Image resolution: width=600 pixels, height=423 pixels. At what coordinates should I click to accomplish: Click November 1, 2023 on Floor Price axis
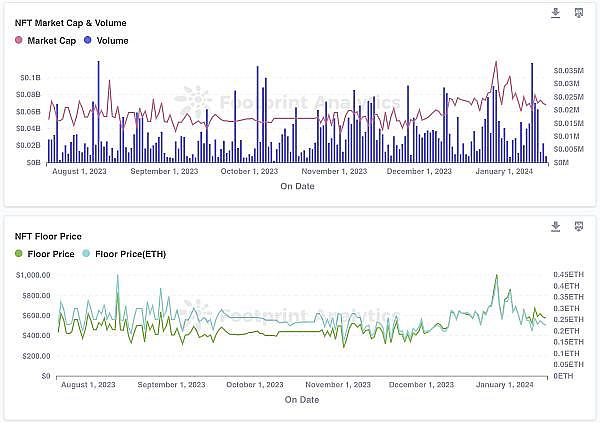[x=336, y=384]
